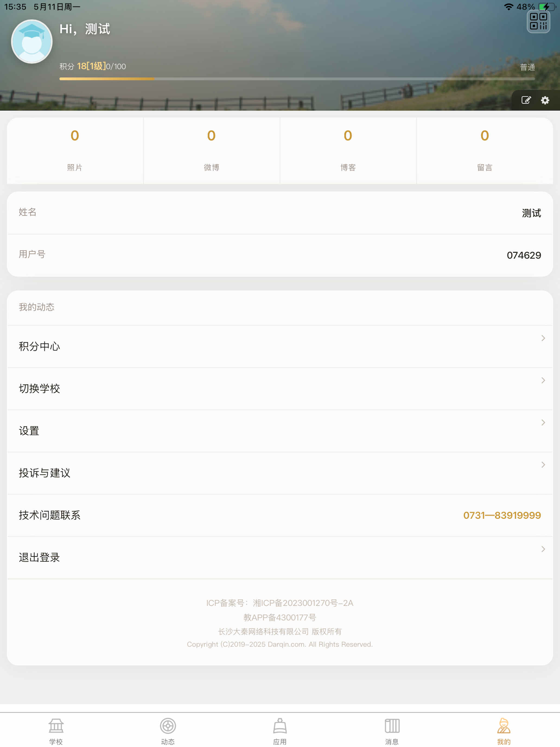Tap the Copyright Darqin.com line
The width and height of the screenshot is (560, 747).
[280, 644]
